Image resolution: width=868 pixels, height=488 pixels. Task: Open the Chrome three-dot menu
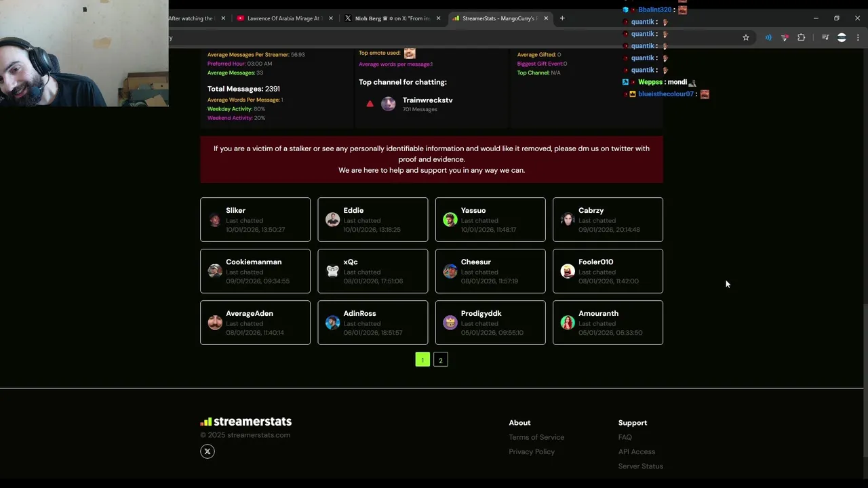click(858, 38)
